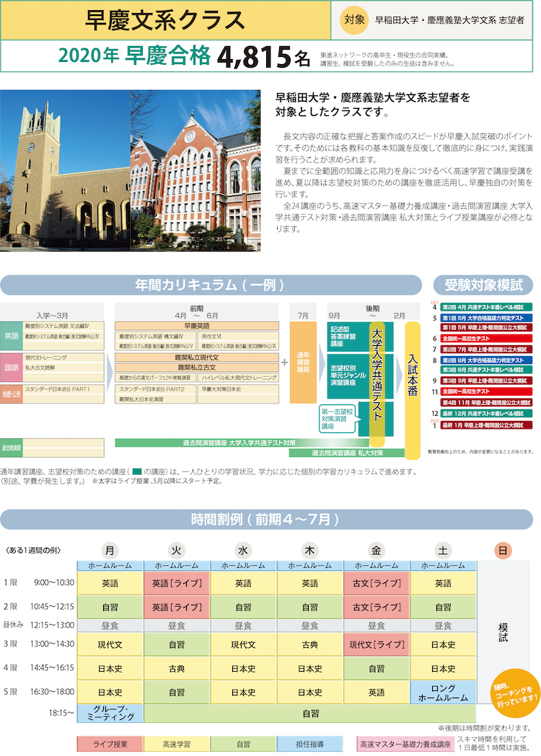
Task: Click the 年間カリキュラム（一例） section header
Action: [x=211, y=285]
